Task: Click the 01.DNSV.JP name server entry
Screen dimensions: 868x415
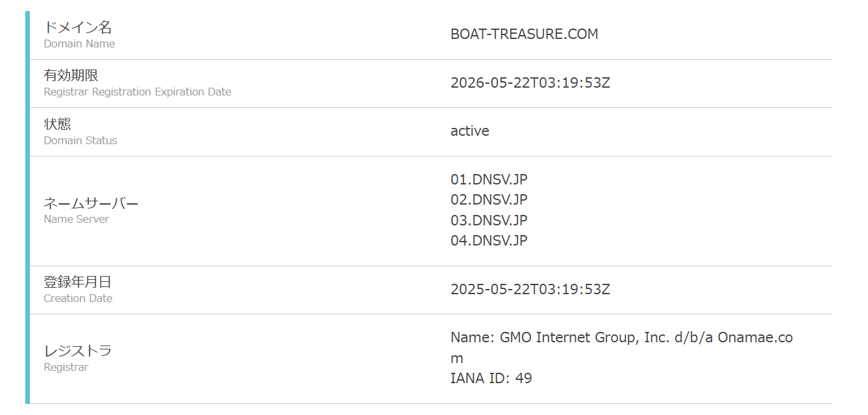Action: pos(489,179)
